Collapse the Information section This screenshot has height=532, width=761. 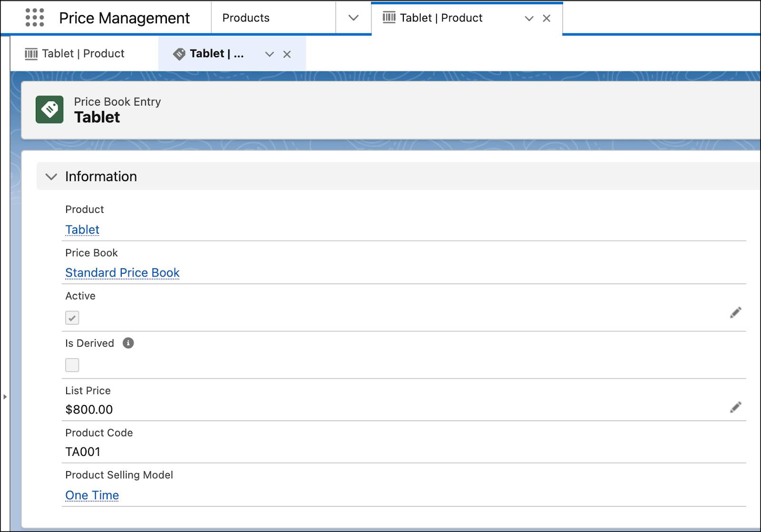point(51,177)
